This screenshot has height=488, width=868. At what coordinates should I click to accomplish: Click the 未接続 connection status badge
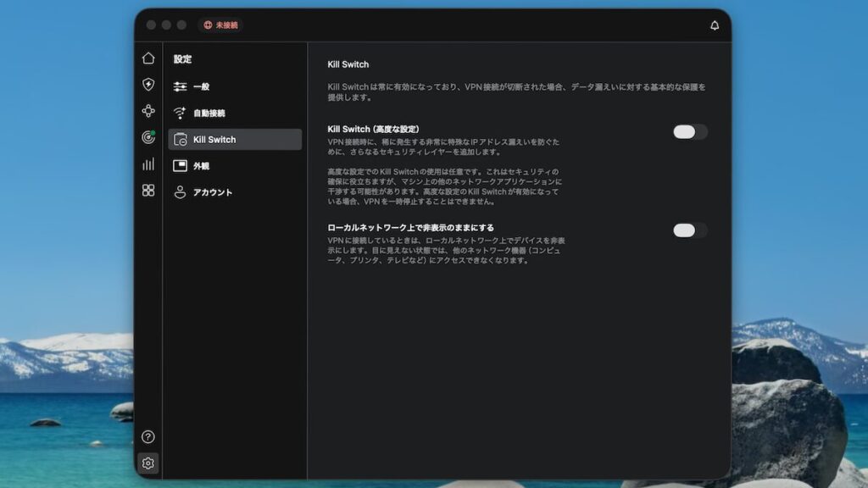point(220,25)
